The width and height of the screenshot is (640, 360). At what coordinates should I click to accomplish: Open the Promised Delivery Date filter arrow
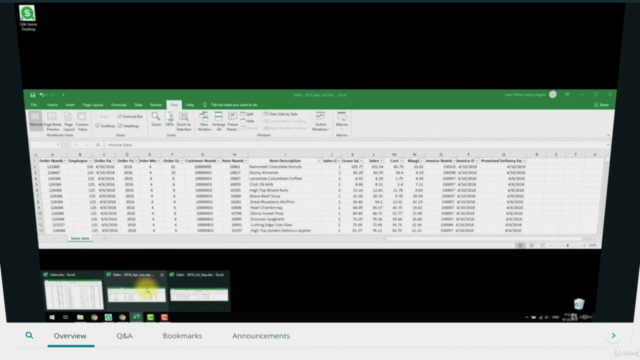524,161
